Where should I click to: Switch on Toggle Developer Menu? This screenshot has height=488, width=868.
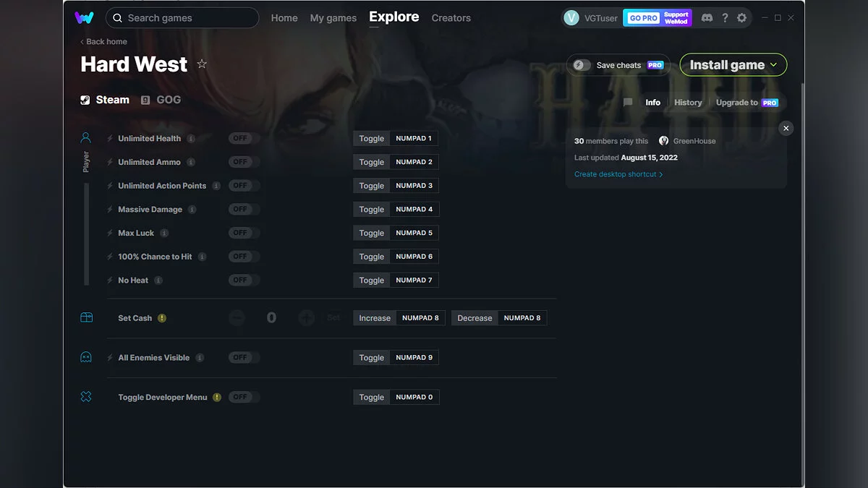[244, 397]
